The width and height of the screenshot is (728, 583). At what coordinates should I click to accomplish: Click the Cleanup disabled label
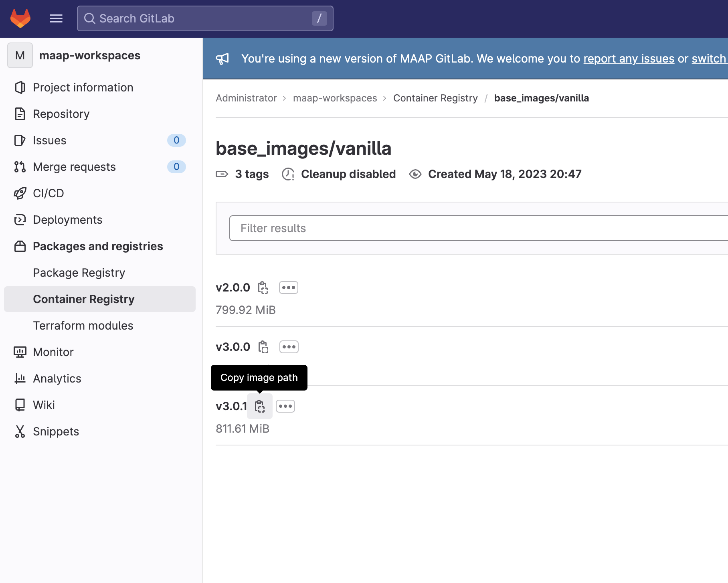[x=348, y=174]
